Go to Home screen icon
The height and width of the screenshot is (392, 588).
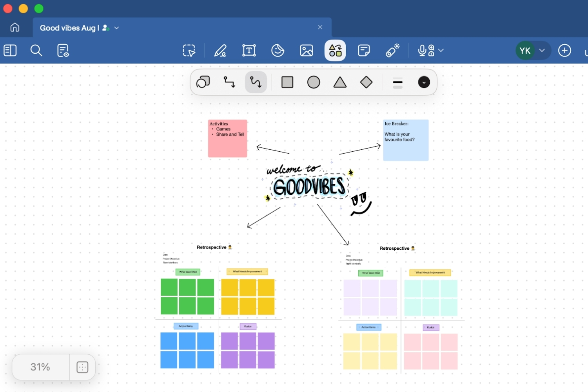[15, 27]
